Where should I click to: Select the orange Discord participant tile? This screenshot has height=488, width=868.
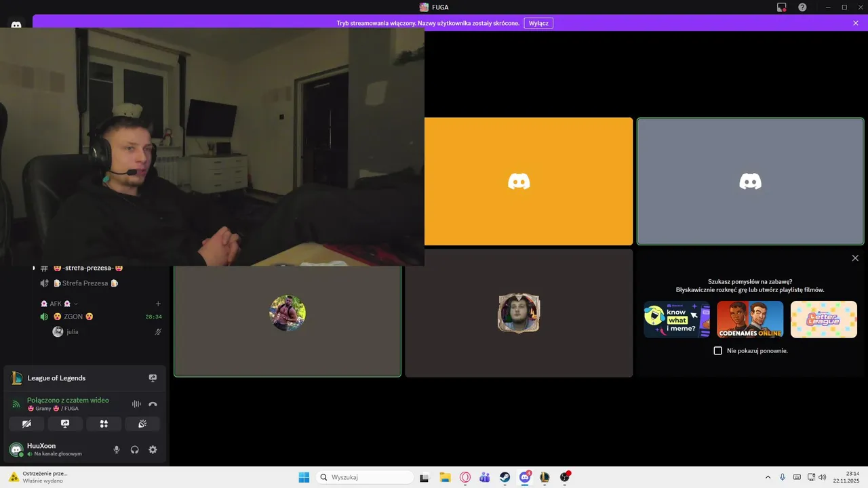[528, 182]
